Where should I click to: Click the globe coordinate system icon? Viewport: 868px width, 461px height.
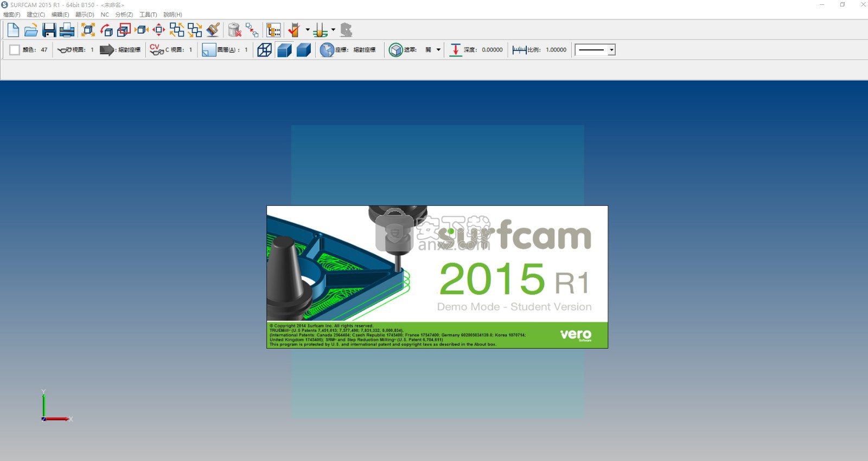327,50
